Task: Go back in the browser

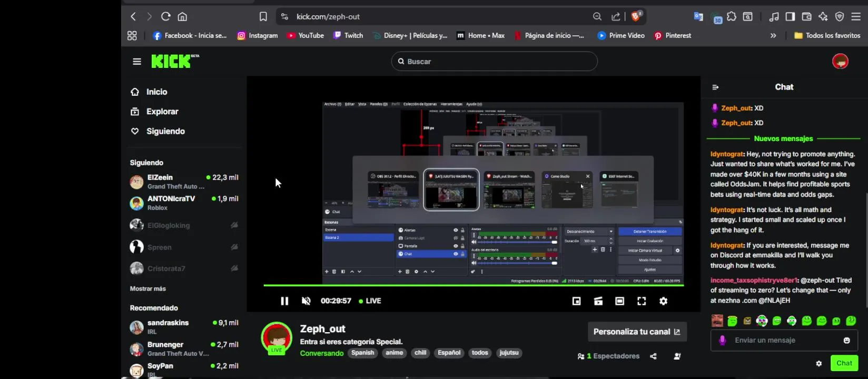Action: pyautogui.click(x=133, y=17)
